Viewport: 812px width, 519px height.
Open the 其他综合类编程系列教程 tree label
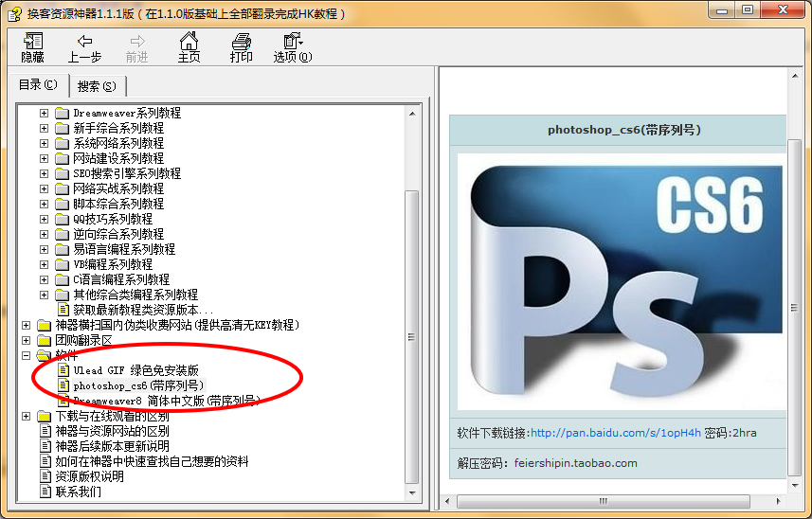pos(135,295)
